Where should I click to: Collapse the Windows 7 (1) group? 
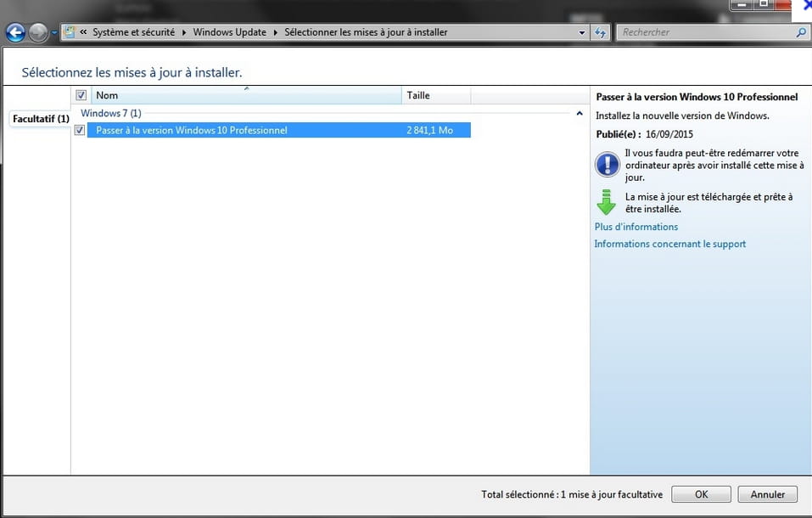point(580,113)
